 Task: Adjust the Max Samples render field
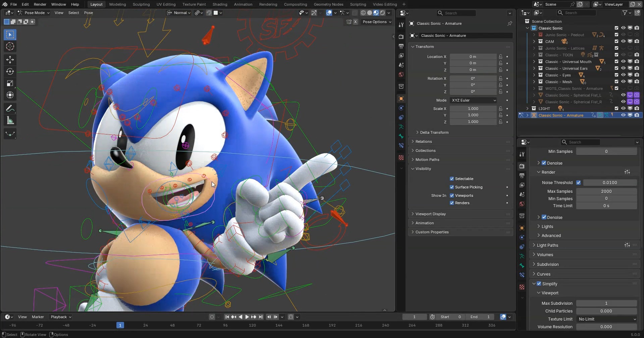(606, 191)
